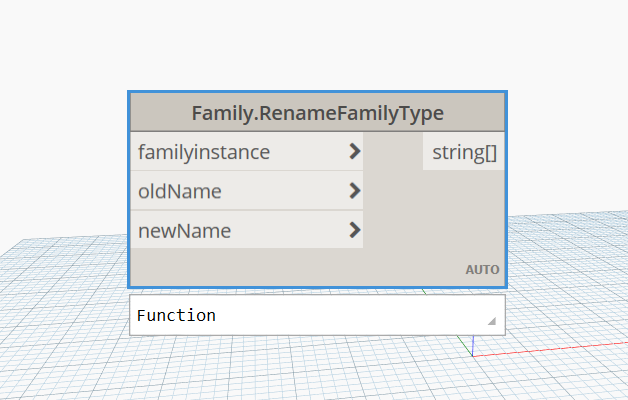This screenshot has height=400, width=628.
Task: Click the oldName port chevron arrow
Action: pos(354,191)
